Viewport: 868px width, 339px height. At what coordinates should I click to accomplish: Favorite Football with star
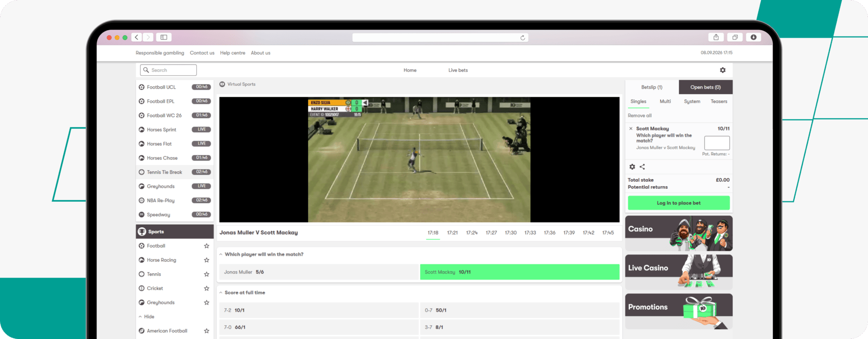[x=207, y=246]
